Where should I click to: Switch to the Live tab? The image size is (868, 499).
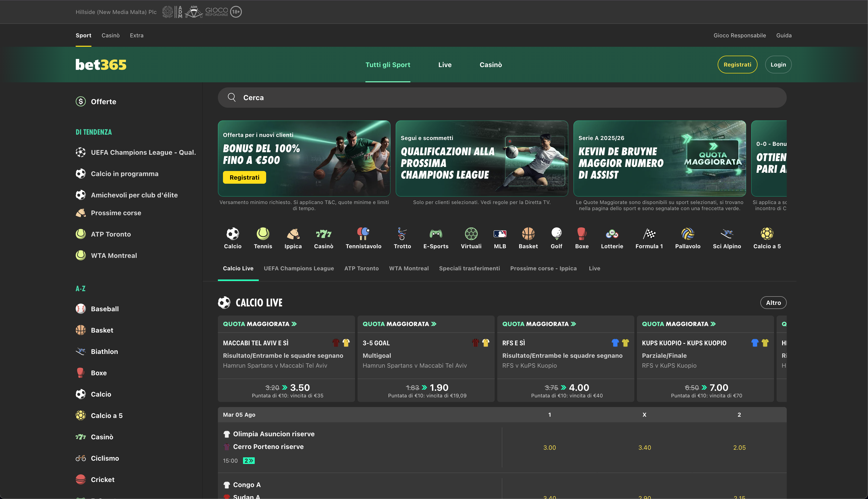[445, 65]
